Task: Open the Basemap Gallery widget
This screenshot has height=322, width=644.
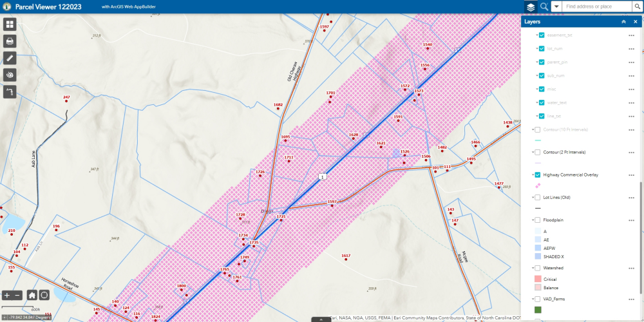Action: point(10,24)
